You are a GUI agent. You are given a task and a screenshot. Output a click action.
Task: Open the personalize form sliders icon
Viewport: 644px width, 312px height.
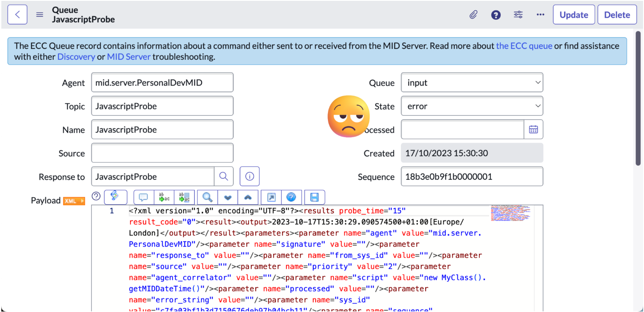(x=518, y=15)
